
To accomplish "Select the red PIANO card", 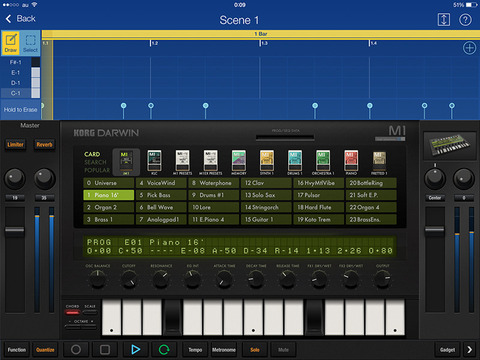I will [x=351, y=162].
